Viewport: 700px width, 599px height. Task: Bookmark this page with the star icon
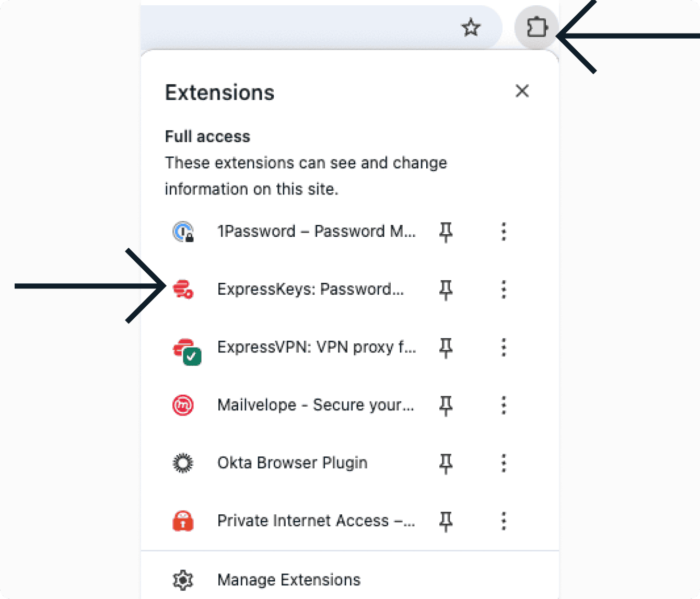[471, 27]
